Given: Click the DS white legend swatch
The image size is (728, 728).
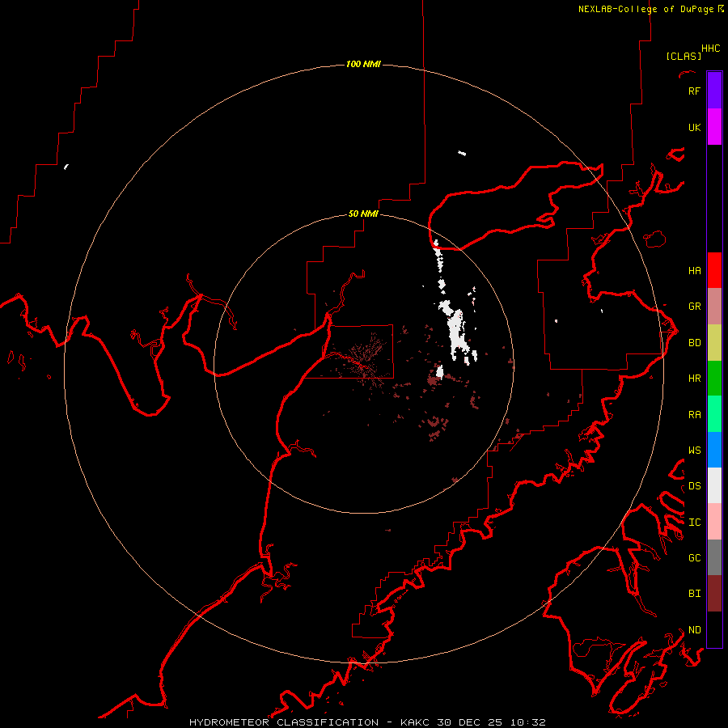Looking at the screenshot, I should tap(714, 485).
